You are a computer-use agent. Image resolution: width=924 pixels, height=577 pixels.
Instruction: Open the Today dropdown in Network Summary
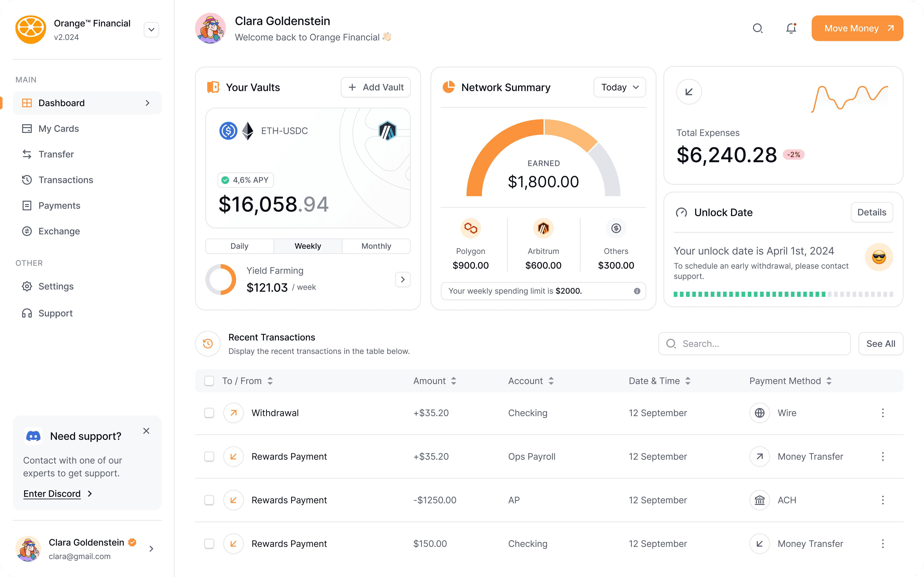pyautogui.click(x=619, y=87)
